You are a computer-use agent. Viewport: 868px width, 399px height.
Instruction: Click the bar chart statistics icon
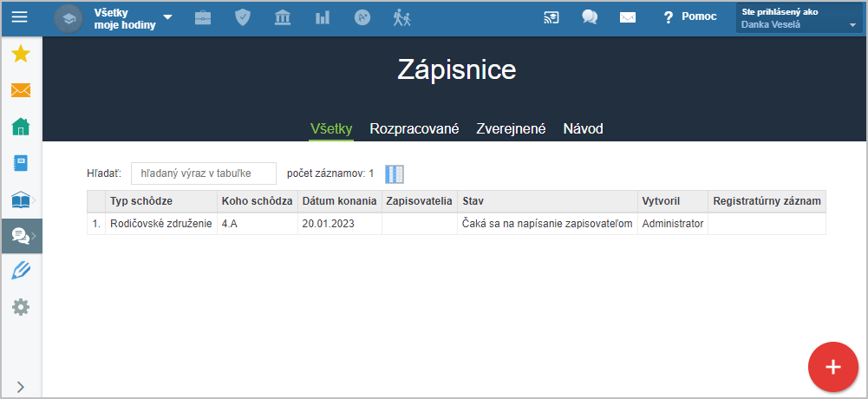(323, 18)
